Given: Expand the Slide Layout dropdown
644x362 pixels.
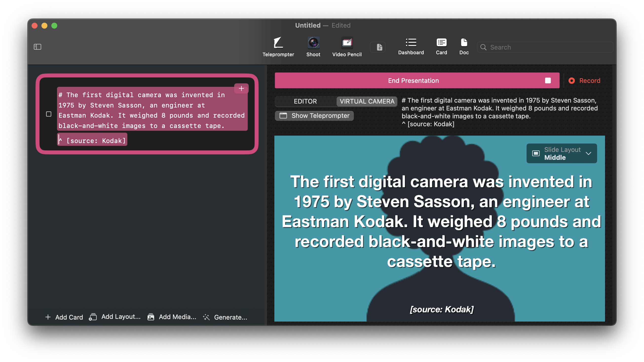Looking at the screenshot, I should point(562,153).
